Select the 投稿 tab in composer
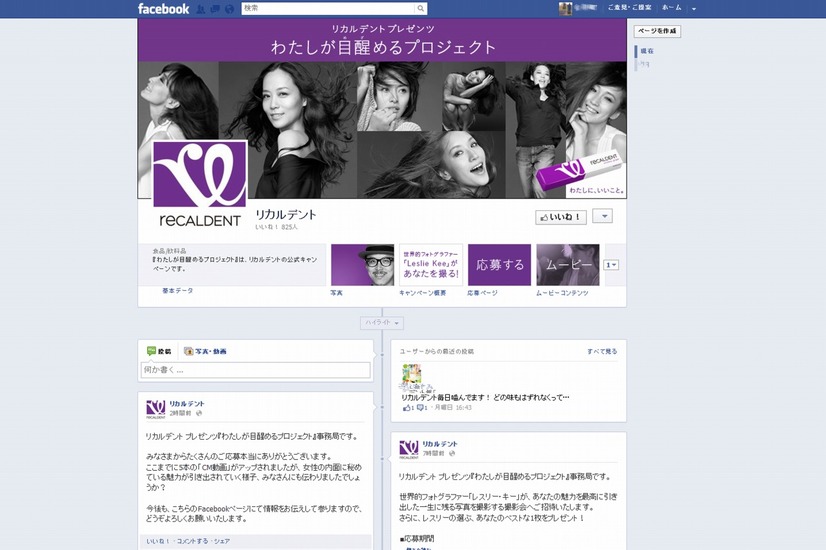Screen dimensions: 826x550 (x=159, y=352)
